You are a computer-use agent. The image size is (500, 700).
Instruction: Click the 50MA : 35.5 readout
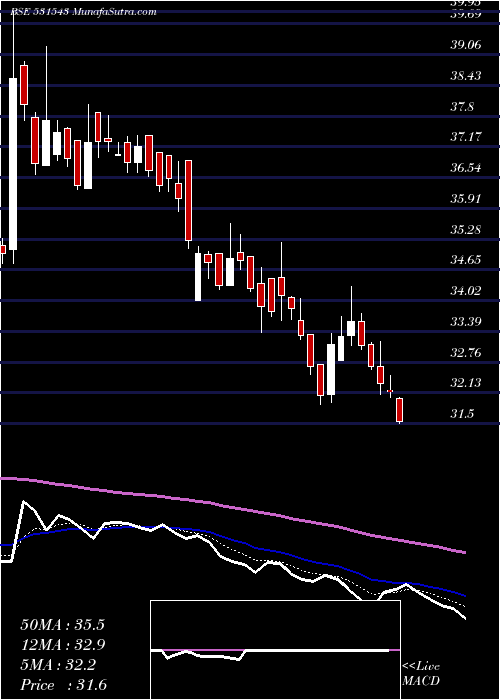point(62,625)
